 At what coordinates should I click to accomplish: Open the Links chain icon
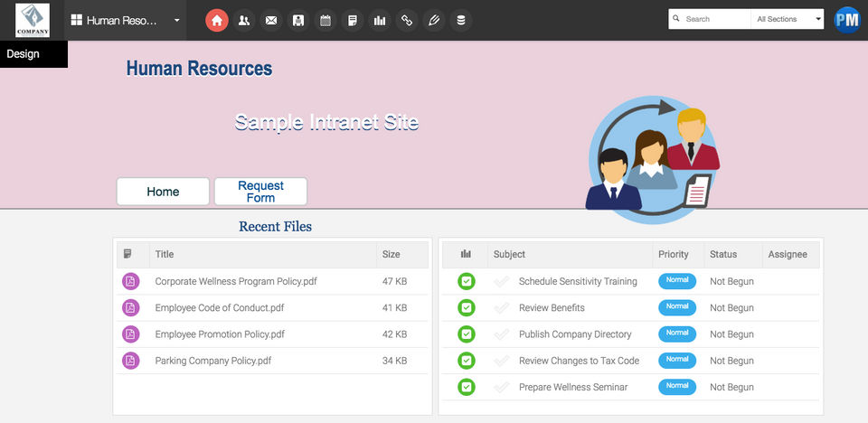coord(407,21)
